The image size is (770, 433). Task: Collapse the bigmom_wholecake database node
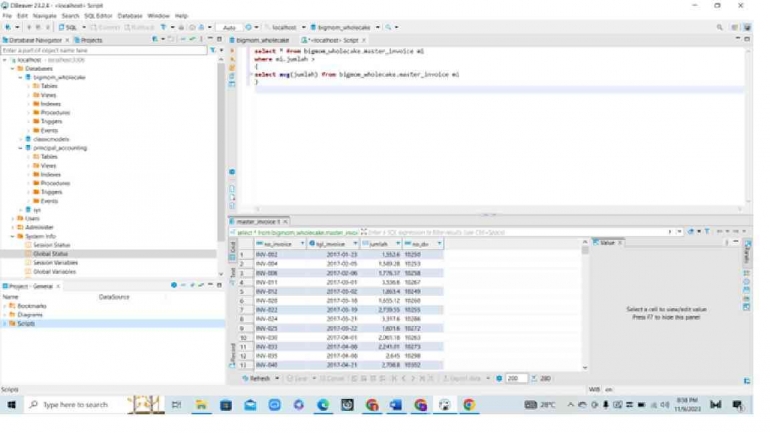point(21,78)
